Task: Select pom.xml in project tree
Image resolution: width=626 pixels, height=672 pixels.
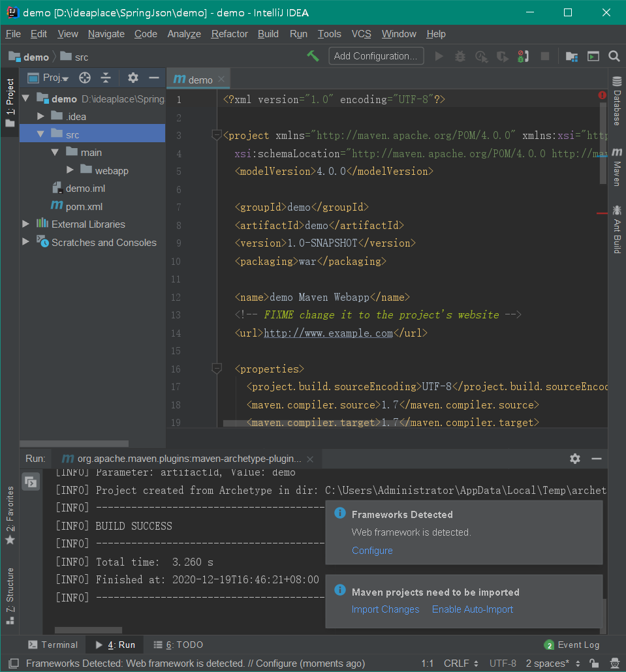Action: (84, 207)
